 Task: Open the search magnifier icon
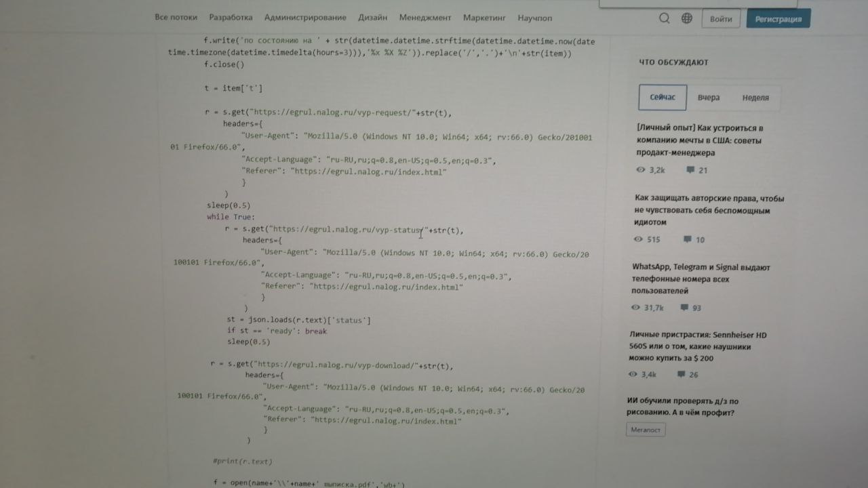click(665, 18)
